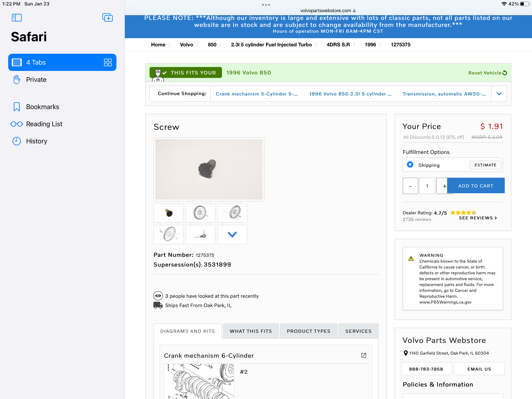Click the tab grid overview icon

point(107,62)
